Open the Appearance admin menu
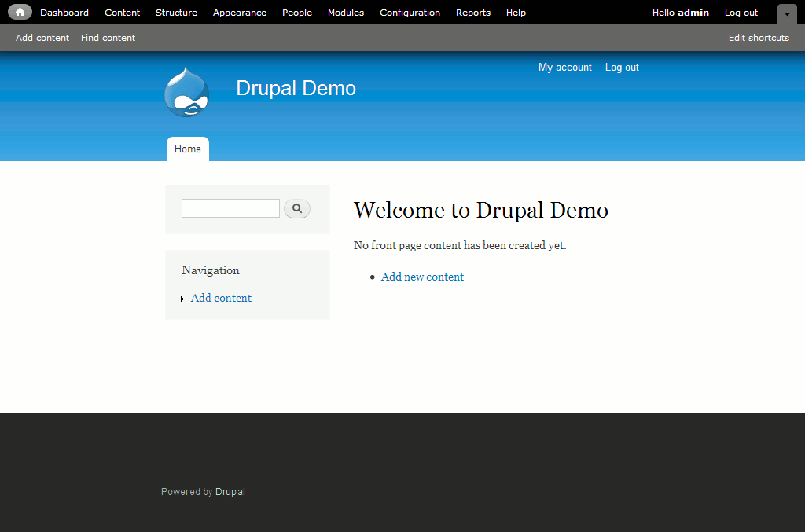This screenshot has height=532, width=805. click(x=239, y=12)
